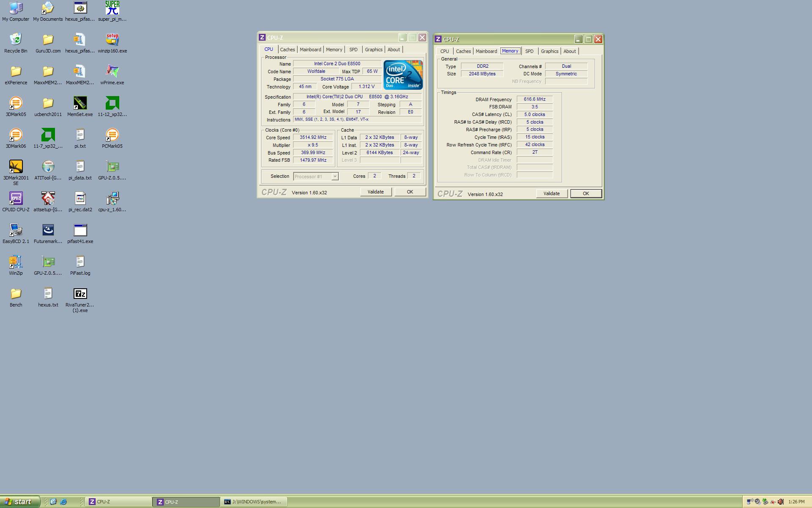The height and width of the screenshot is (508, 812).
Task: Click the 1:26 PM taskbar clock
Action: point(796,502)
